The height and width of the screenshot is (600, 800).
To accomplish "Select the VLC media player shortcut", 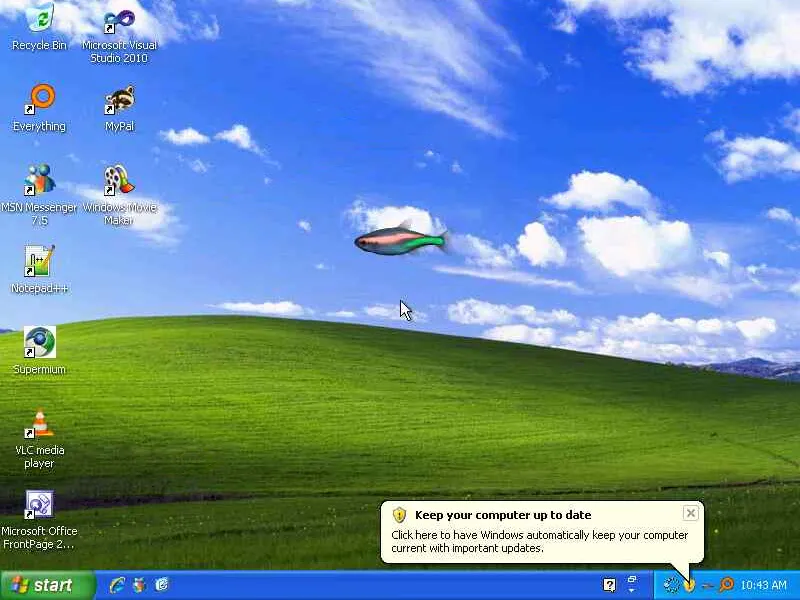I will point(39,439).
